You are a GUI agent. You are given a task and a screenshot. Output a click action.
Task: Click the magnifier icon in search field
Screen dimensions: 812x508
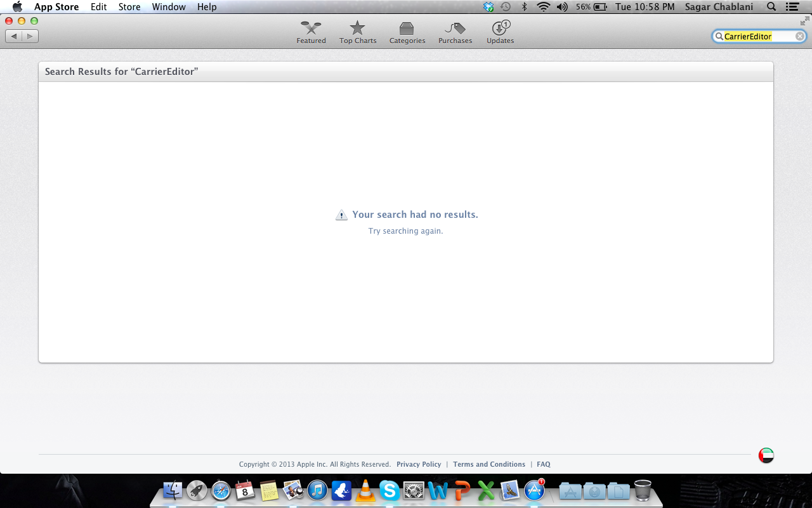(x=719, y=37)
